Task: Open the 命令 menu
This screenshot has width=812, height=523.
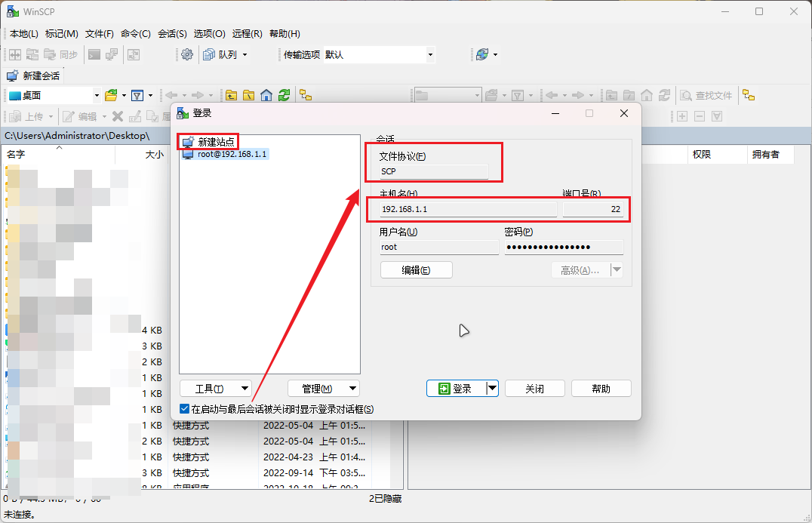Action: click(136, 34)
